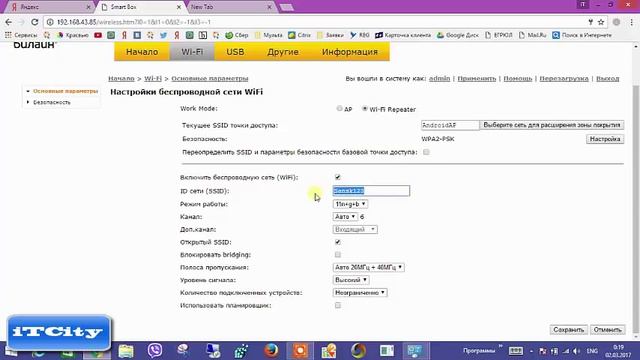
Task: Open the Другие navigation tab
Action: 283,52
